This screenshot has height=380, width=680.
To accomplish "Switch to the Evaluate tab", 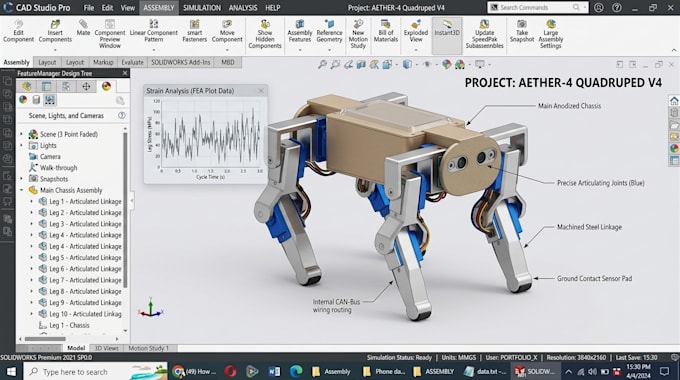I will pyautogui.click(x=132, y=62).
